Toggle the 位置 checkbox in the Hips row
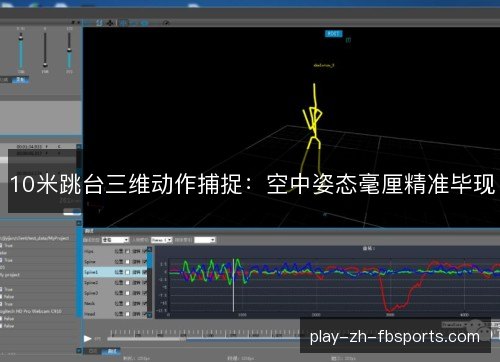The height and width of the screenshot is (362, 500). tap(127, 251)
